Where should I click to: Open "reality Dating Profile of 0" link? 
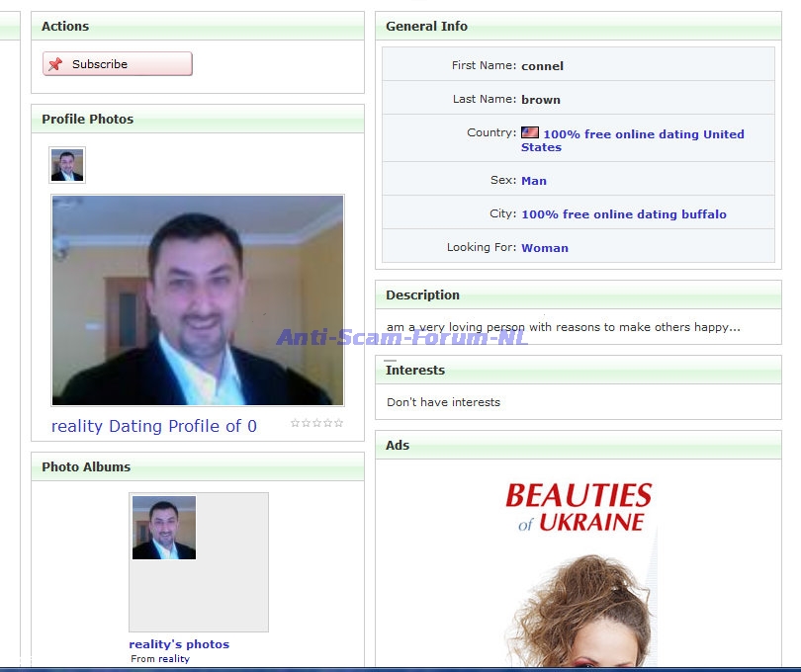click(154, 426)
